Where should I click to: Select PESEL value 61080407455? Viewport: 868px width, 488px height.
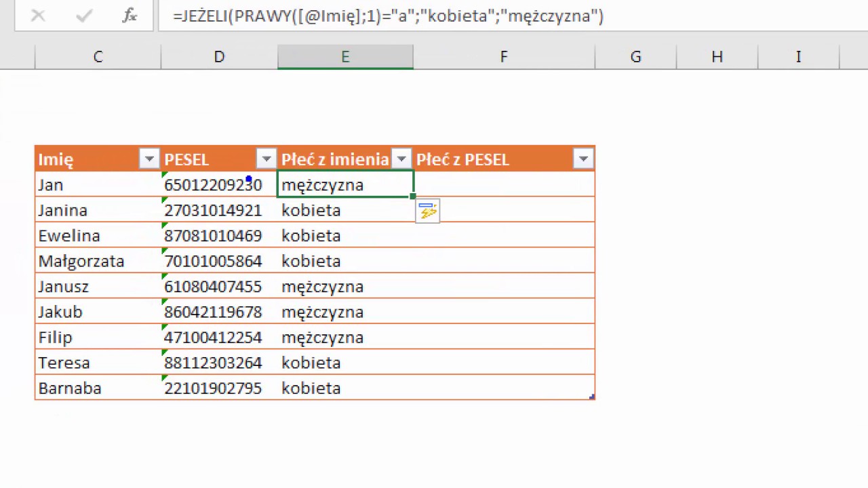click(x=220, y=286)
